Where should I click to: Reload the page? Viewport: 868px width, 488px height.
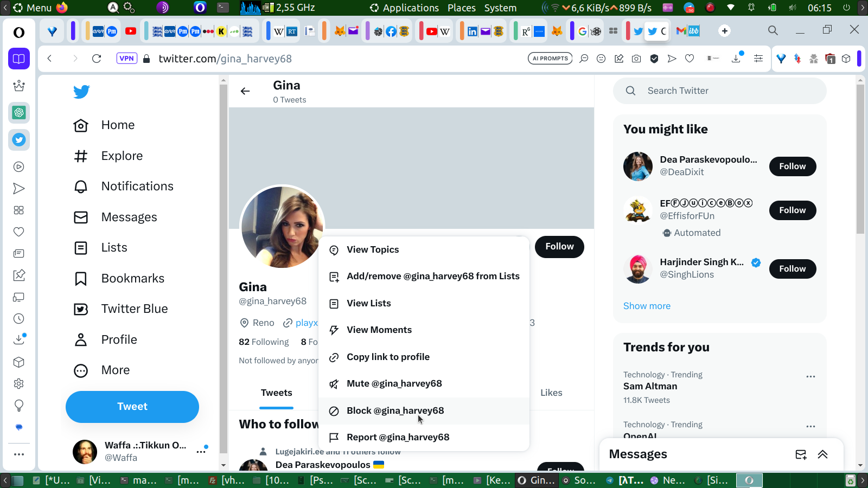[x=97, y=59]
